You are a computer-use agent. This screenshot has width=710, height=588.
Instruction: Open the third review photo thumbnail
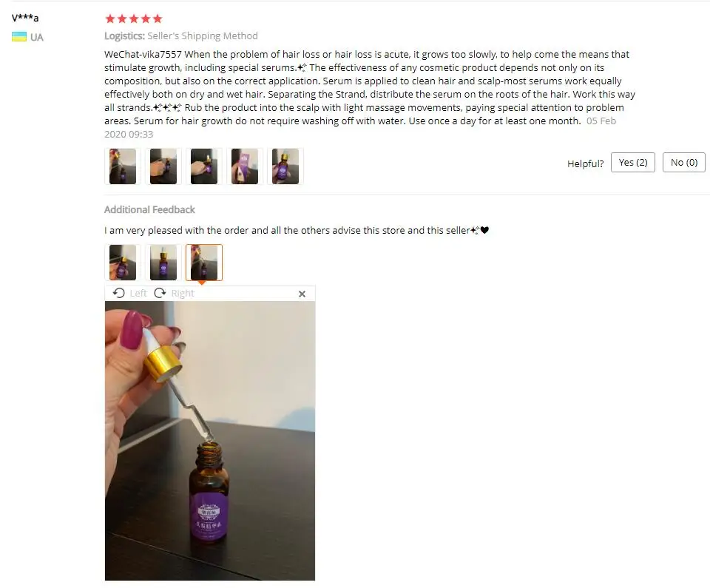[204, 166]
